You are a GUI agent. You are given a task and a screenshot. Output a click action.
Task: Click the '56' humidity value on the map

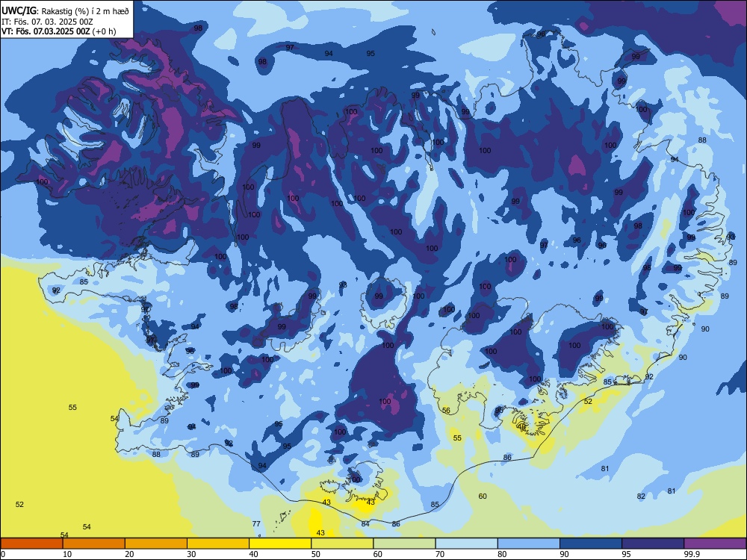[446, 411]
